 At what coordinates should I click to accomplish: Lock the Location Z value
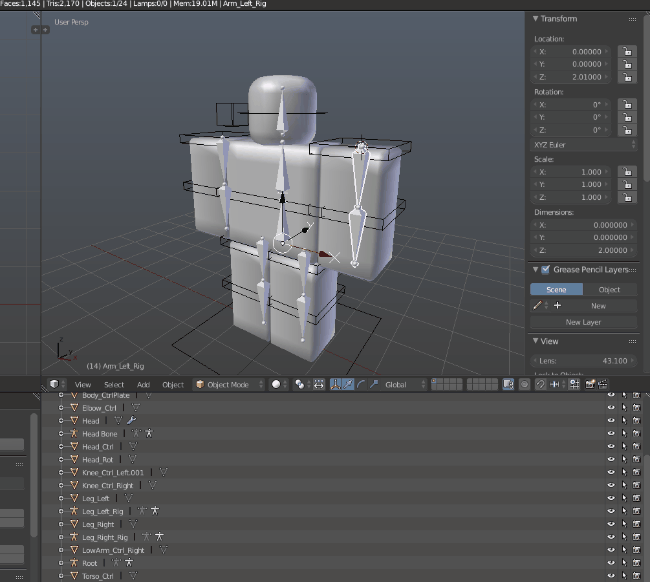627,77
